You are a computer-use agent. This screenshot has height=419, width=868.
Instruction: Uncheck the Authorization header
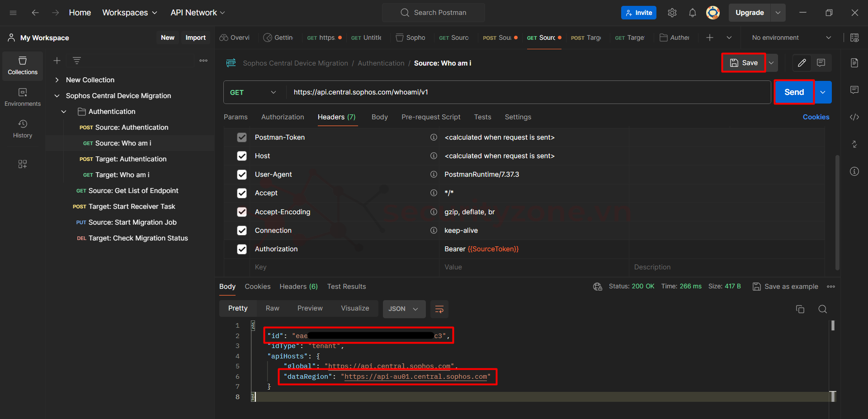tap(242, 249)
